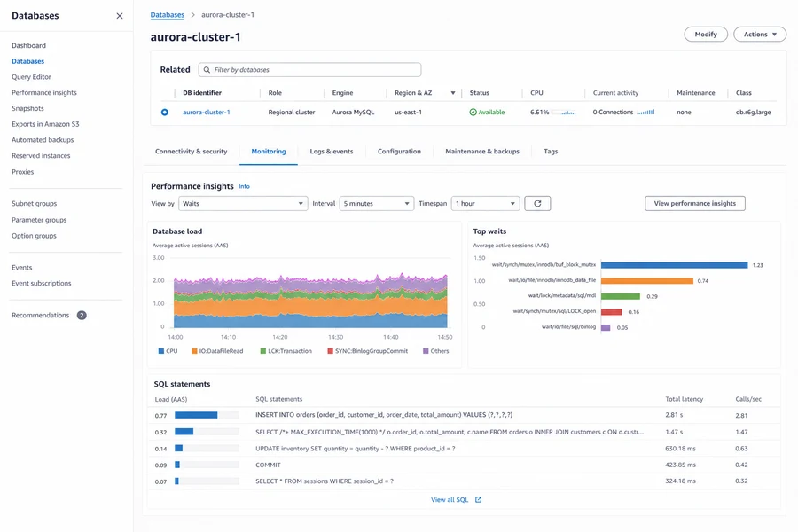Click the search magnifier icon in the Related filter
Image resolution: width=798 pixels, height=532 pixels.
[207, 70]
